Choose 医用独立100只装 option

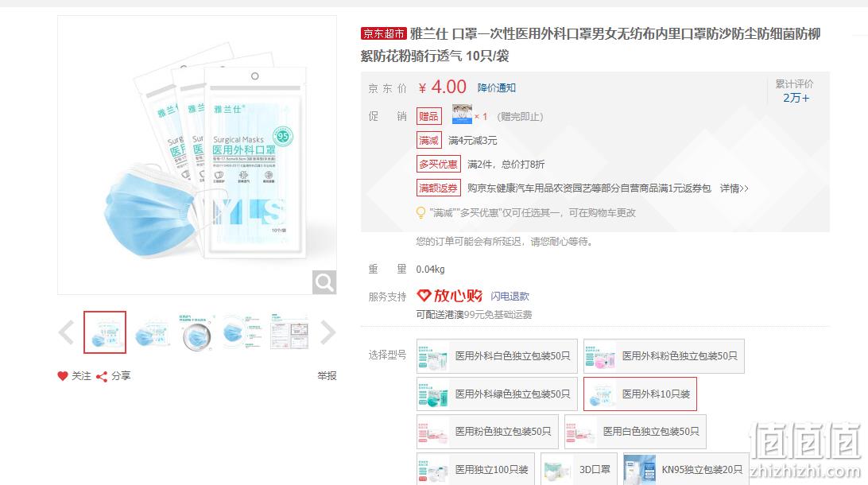pos(475,470)
